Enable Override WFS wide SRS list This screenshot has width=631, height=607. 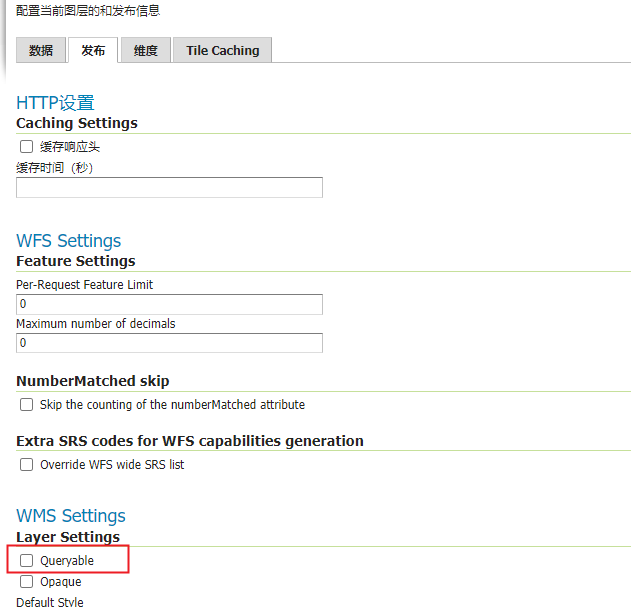(27, 465)
